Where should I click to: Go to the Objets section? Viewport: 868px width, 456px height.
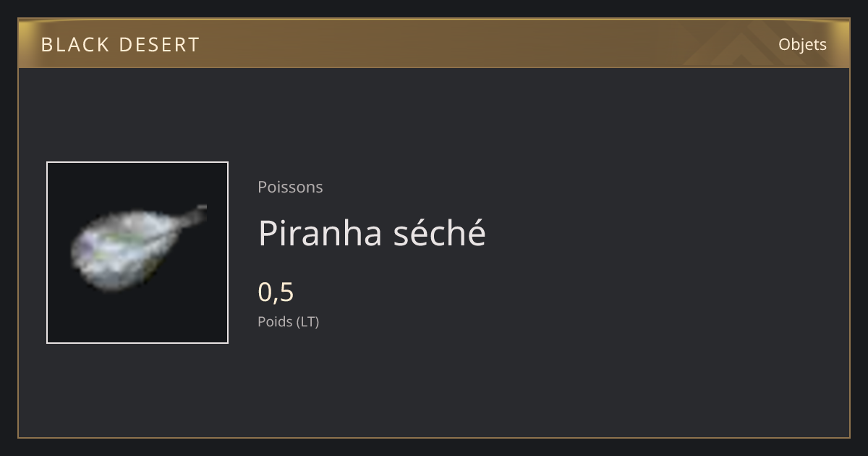coord(802,44)
